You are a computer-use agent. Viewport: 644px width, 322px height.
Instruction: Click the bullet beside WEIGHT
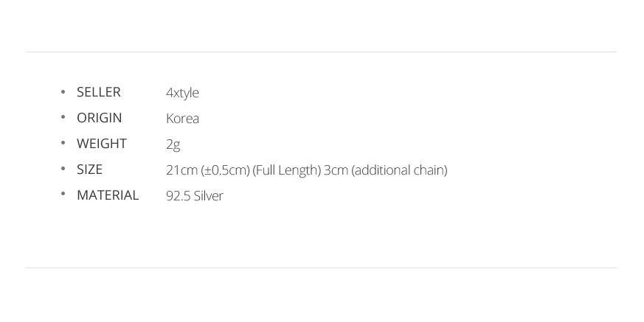click(x=63, y=143)
